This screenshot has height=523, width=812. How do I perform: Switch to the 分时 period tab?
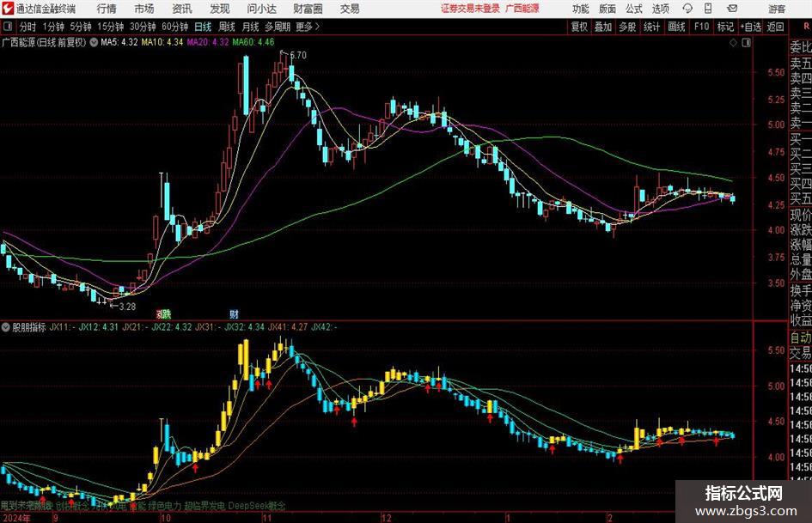coord(28,27)
